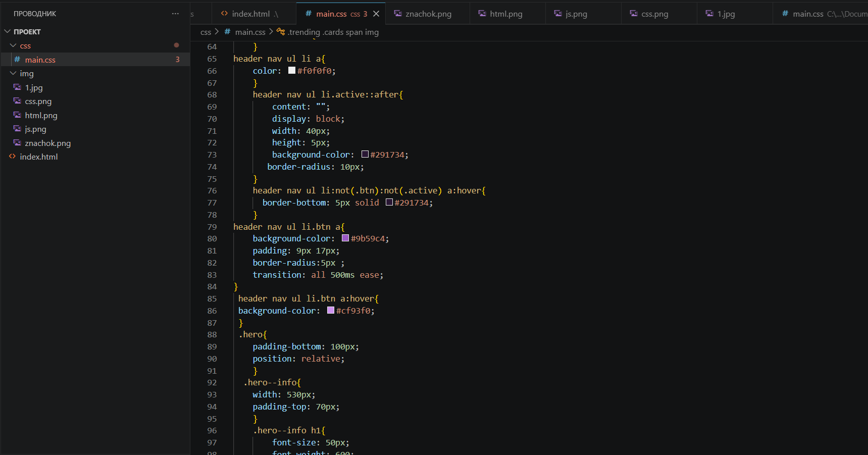868x455 pixels.
Task: Click the image icon on the znachok.png tab
Action: (x=398, y=14)
